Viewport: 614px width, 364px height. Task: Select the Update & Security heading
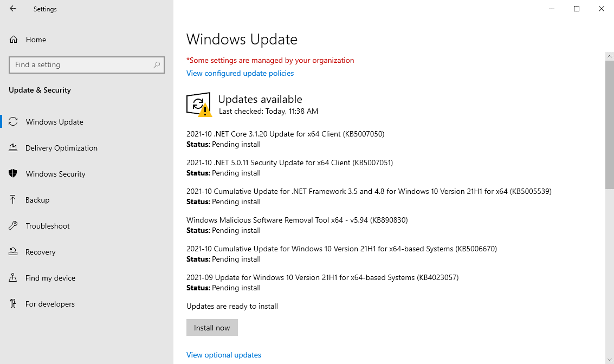[40, 90]
